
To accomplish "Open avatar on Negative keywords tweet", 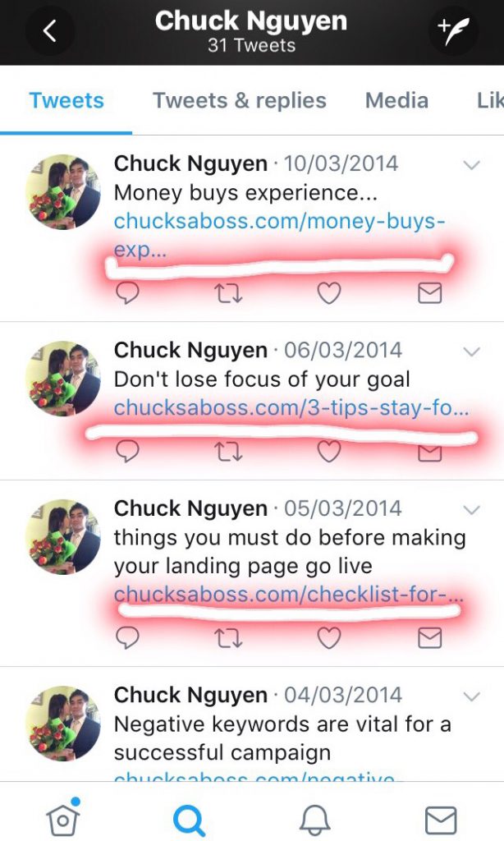I will pos(62,723).
